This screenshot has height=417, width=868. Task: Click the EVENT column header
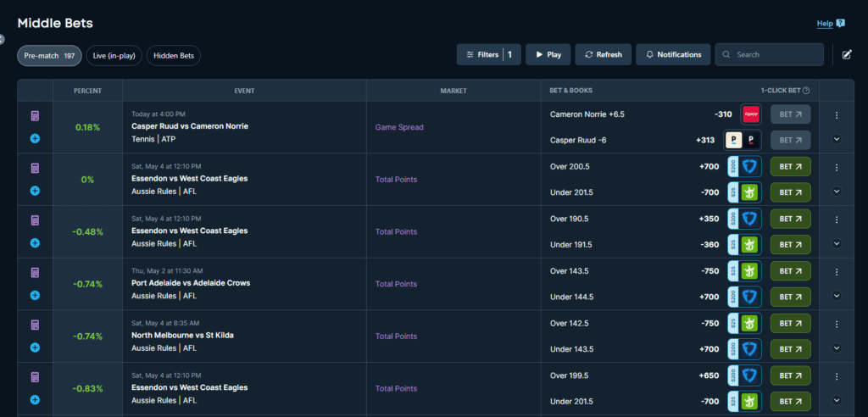click(244, 91)
